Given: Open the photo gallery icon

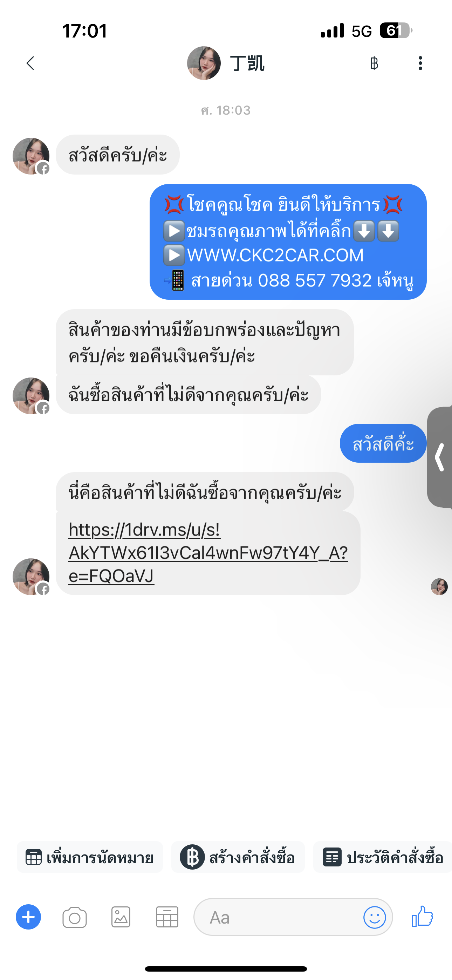Looking at the screenshot, I should [121, 917].
